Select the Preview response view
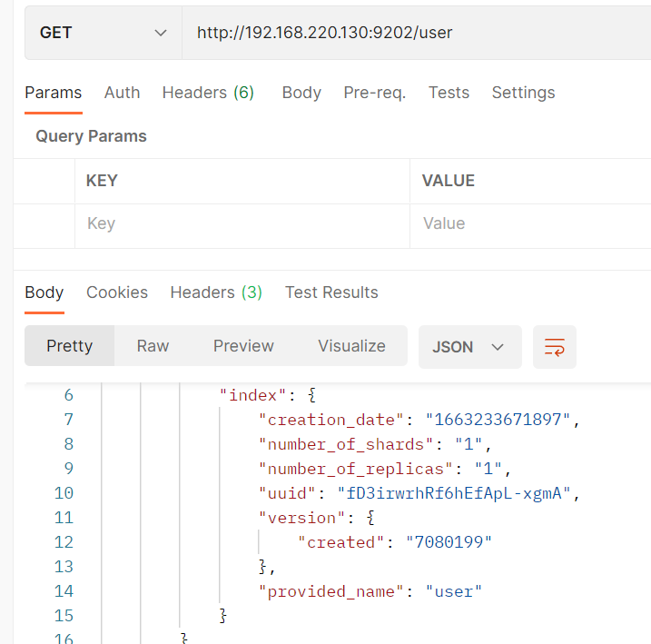651x644 pixels. (x=243, y=346)
